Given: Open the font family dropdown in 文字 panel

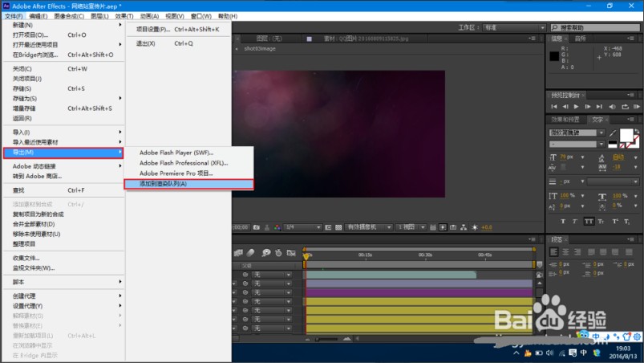Looking at the screenshot, I should [x=577, y=133].
